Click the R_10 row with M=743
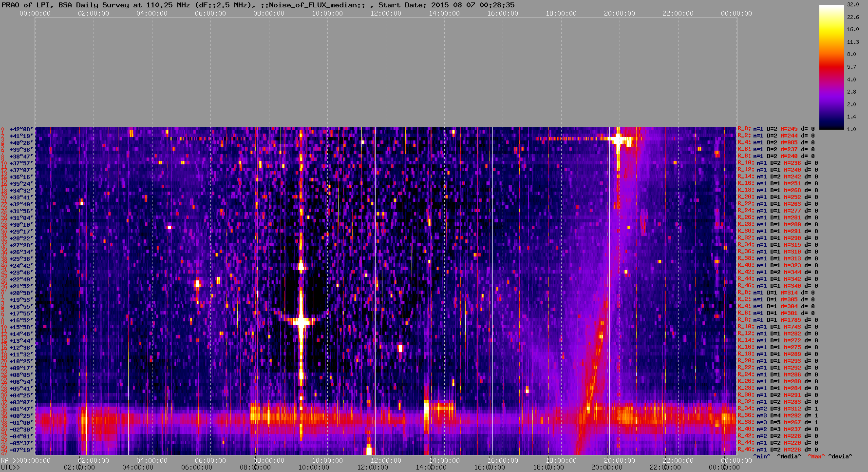 pos(778,327)
